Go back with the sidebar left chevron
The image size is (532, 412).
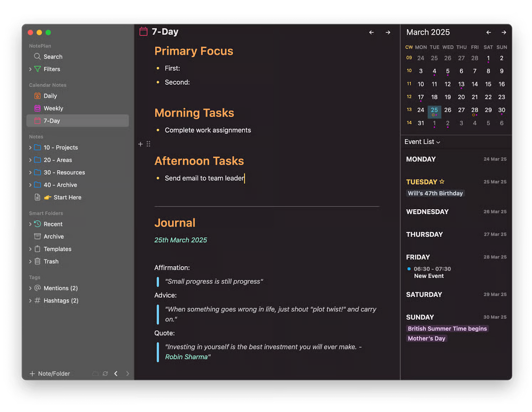coord(116,374)
